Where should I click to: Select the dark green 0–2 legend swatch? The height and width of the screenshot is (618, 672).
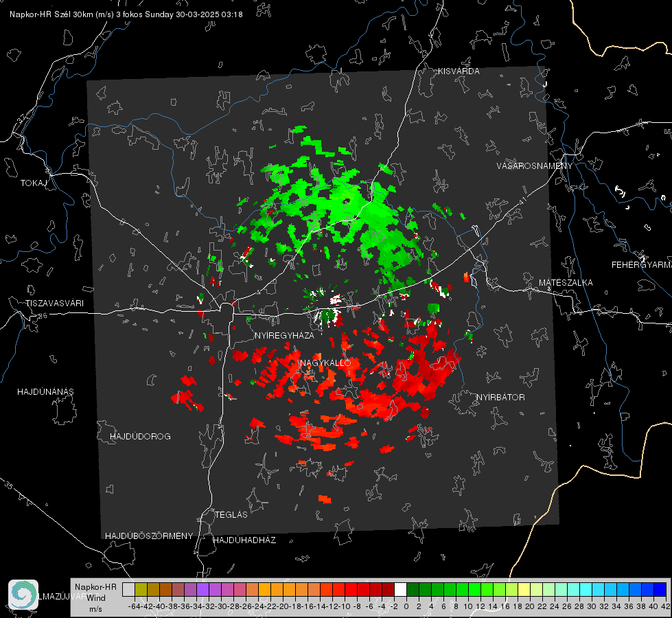click(413, 589)
